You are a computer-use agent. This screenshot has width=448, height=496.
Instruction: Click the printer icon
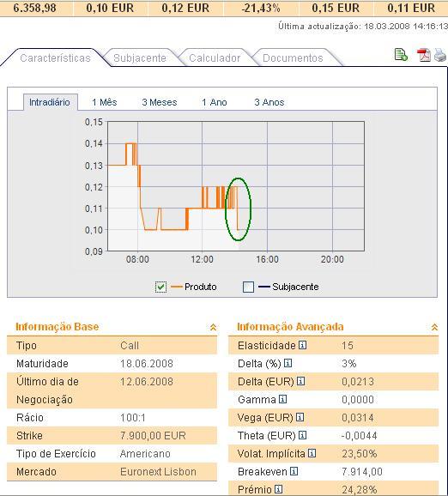(440, 55)
